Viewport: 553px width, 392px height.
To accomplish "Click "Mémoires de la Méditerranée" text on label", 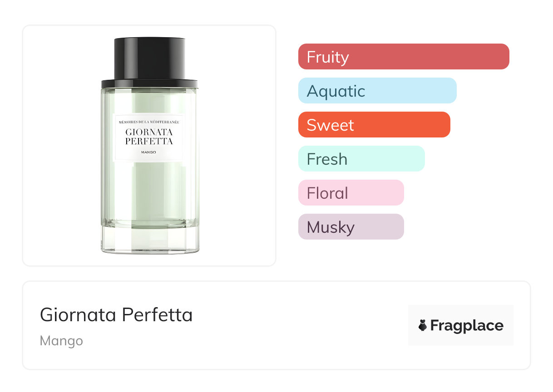I will click(149, 122).
